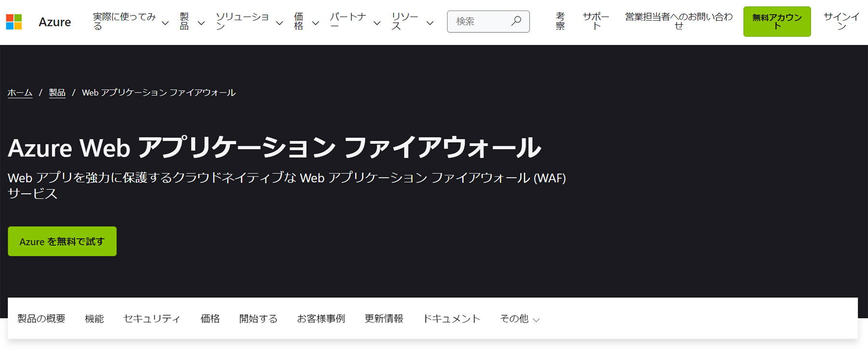Click the Microsoft logo icon
Screen dimensions: 868x360
pyautogui.click(x=14, y=22)
